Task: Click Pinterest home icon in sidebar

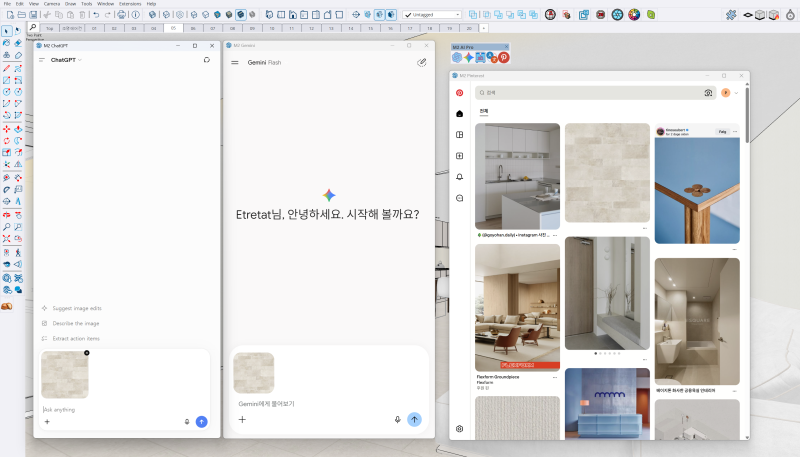Action: click(x=459, y=114)
